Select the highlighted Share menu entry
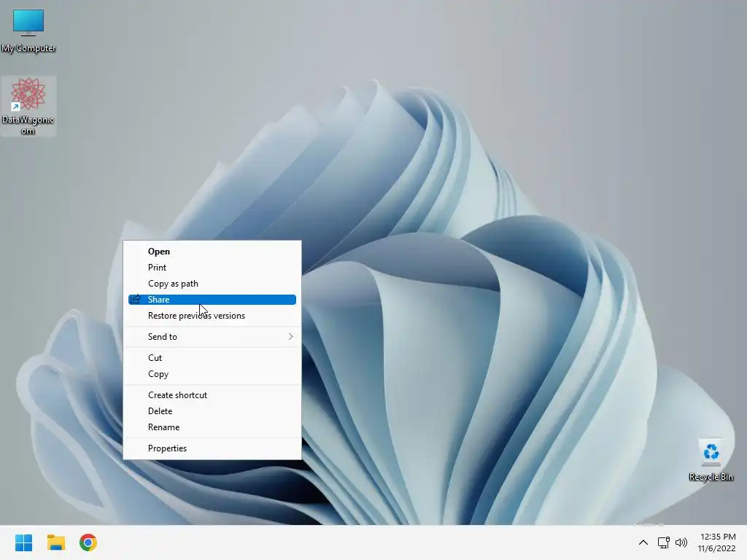747x560 pixels. point(212,300)
